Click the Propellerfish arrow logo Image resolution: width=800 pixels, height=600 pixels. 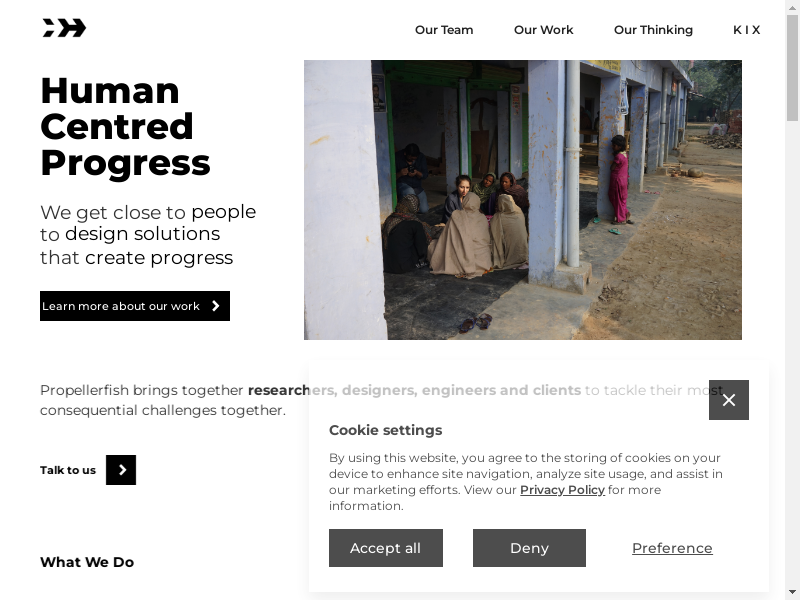[x=64, y=28]
